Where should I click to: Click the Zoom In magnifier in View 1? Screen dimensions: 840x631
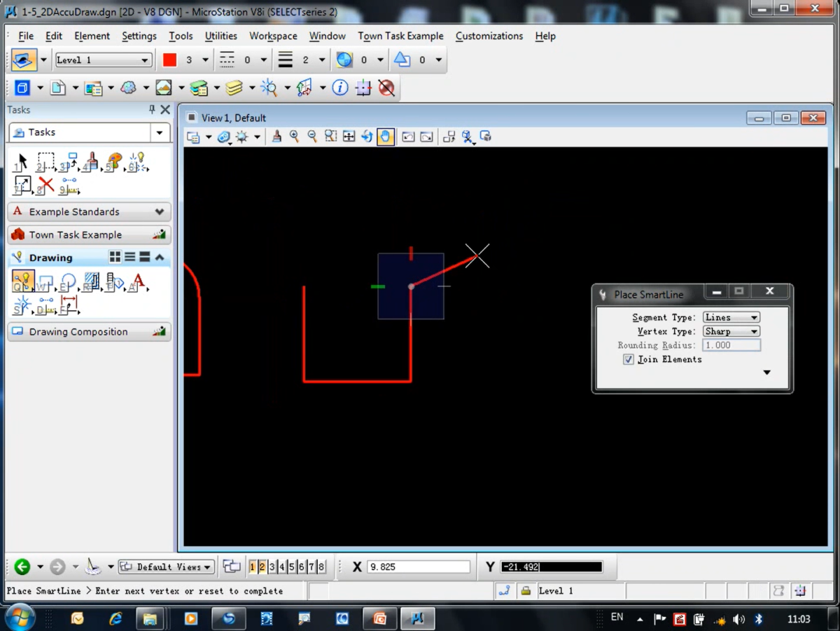point(295,137)
